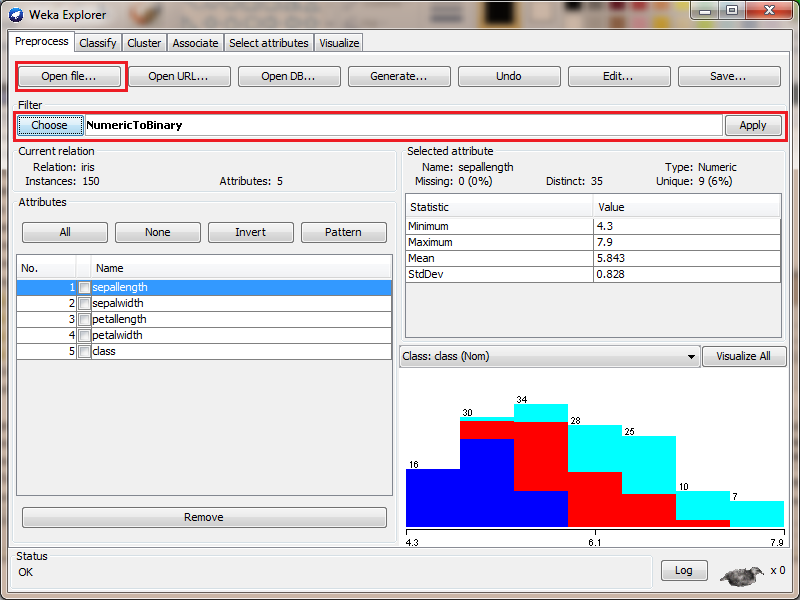800x600 pixels.
Task: Open the Select attributes tab
Action: click(268, 43)
